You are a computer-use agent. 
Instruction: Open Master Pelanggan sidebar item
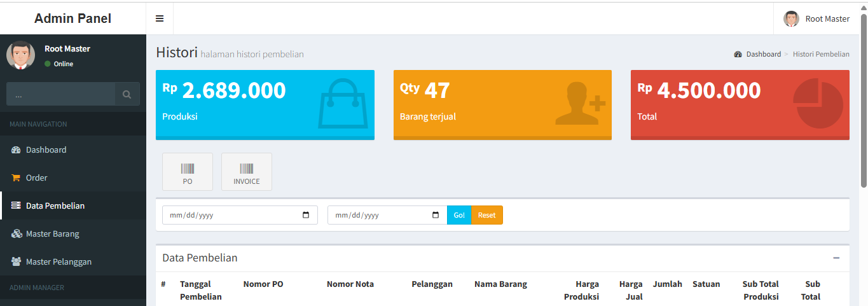click(59, 261)
